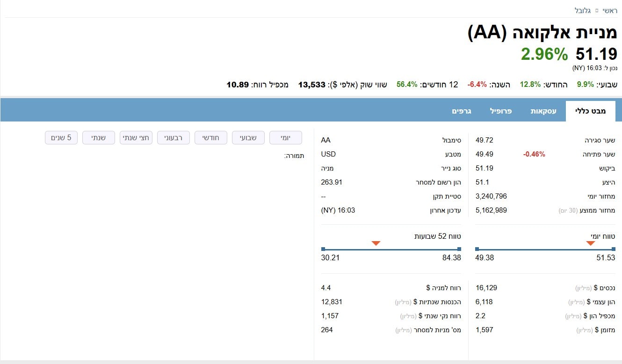Click the opening price value '49.49'

point(485,154)
